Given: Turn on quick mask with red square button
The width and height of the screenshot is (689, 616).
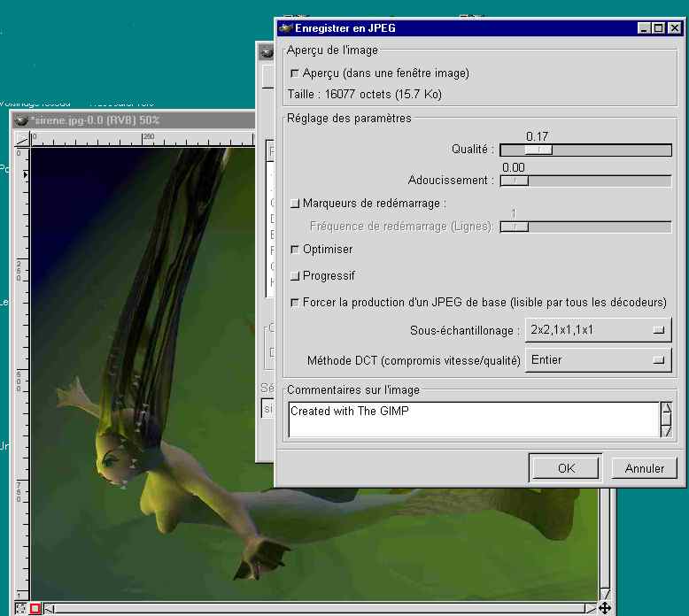Looking at the screenshot, I should click(x=35, y=609).
